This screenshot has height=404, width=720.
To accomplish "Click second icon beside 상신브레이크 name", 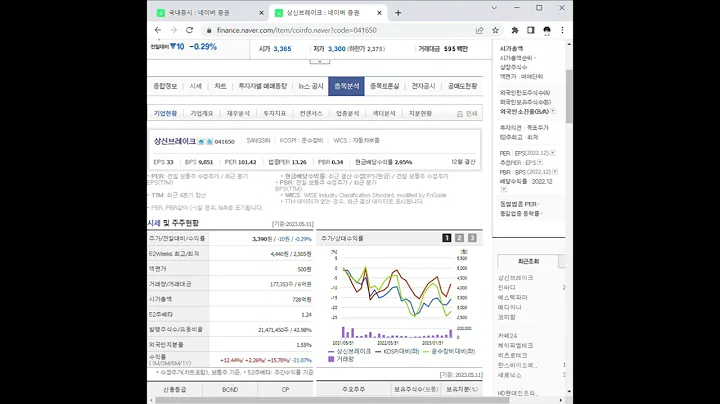I will tap(209, 141).
